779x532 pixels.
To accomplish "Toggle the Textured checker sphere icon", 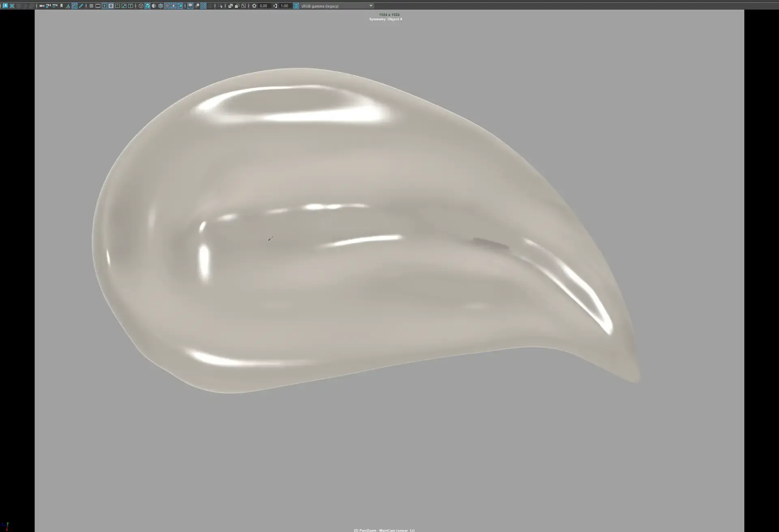I will tap(167, 6).
